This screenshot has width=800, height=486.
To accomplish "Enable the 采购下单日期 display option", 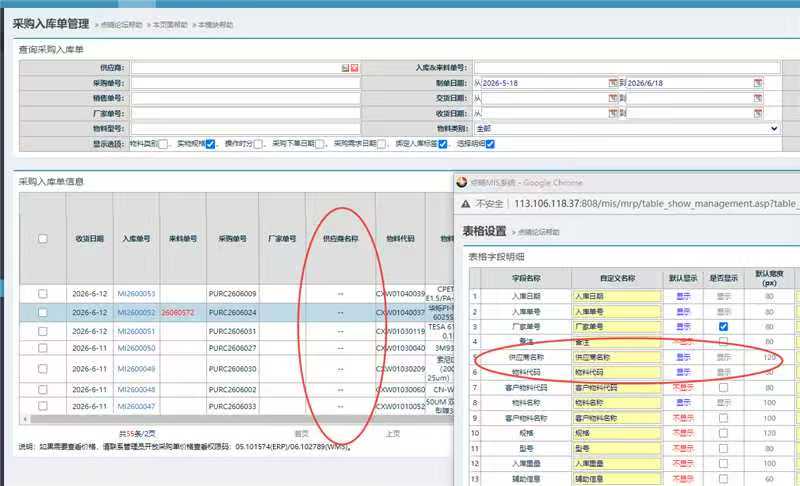I will pyautogui.click(x=319, y=144).
